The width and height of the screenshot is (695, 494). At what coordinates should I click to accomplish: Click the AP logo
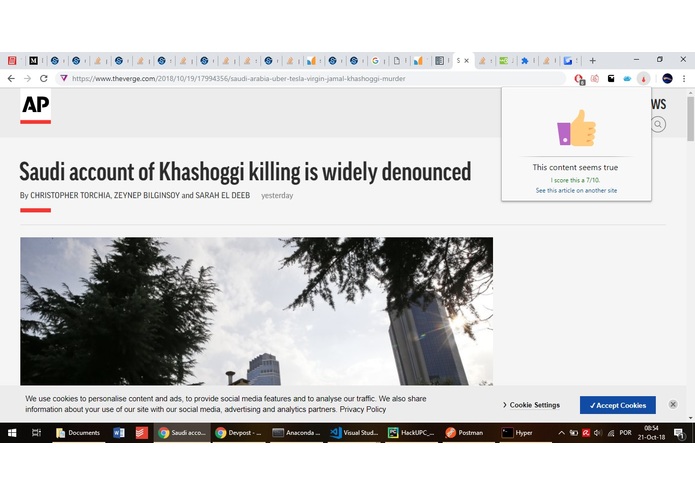(x=35, y=106)
